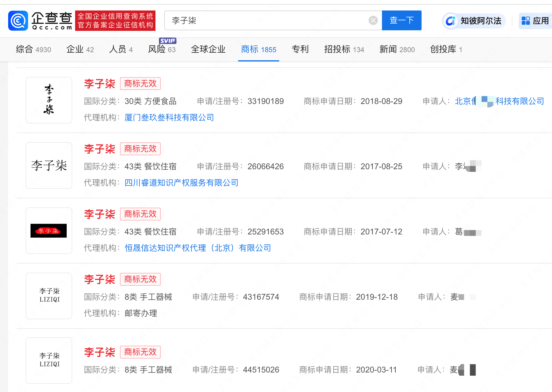Viewport: 552px width, 392px height.
Task: Open 李子柒 trademark title for 33190189
Action: pyautogui.click(x=100, y=84)
